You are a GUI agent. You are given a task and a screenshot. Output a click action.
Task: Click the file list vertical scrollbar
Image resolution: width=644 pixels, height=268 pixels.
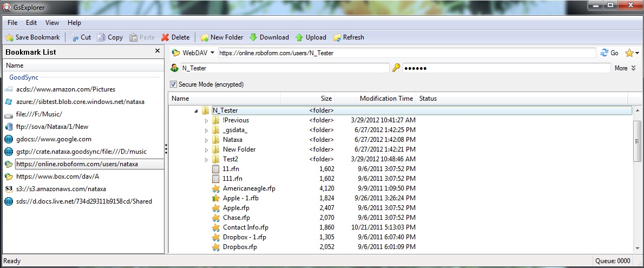click(637, 141)
